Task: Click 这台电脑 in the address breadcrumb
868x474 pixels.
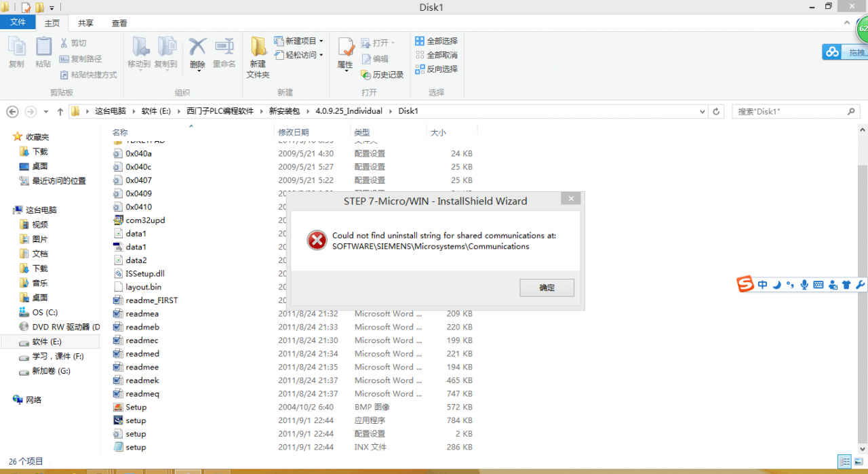Action: pyautogui.click(x=110, y=111)
